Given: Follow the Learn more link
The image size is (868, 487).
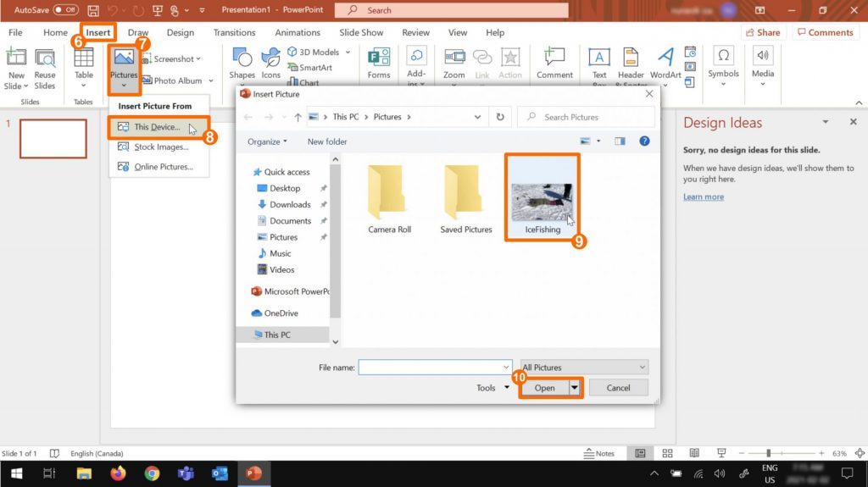Looking at the screenshot, I should pyautogui.click(x=704, y=196).
